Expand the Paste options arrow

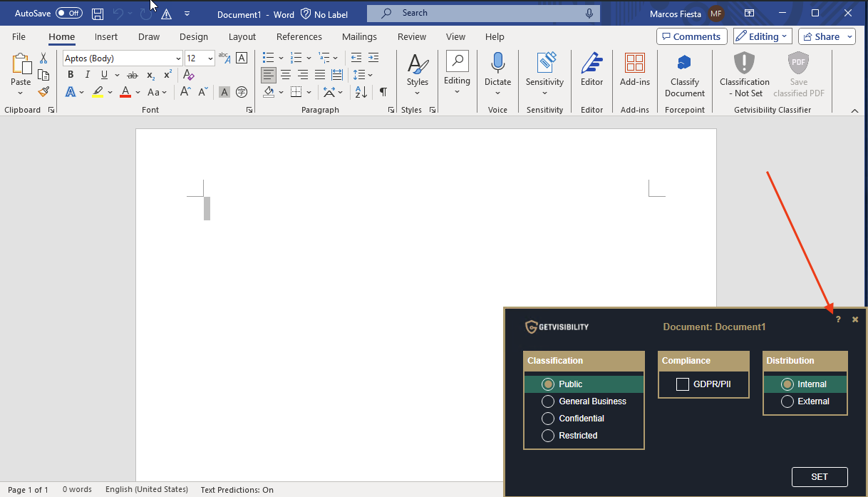(21, 93)
